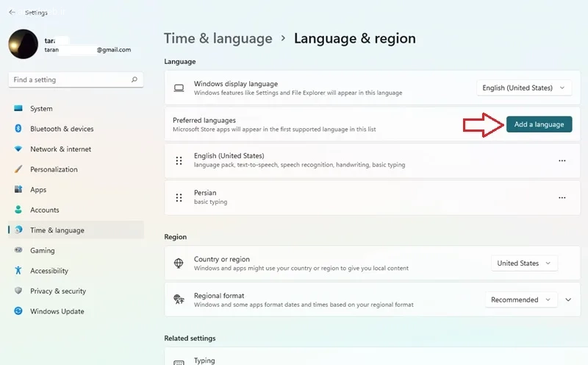Screen dimensions: 588x365
Task: Open the Windows display language dropdown
Action: click(x=524, y=88)
